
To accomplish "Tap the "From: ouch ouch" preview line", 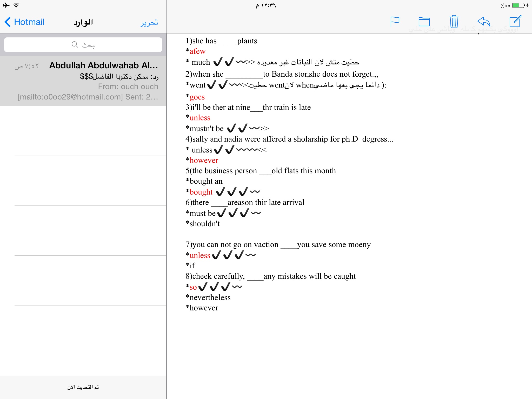I will (x=128, y=87).
